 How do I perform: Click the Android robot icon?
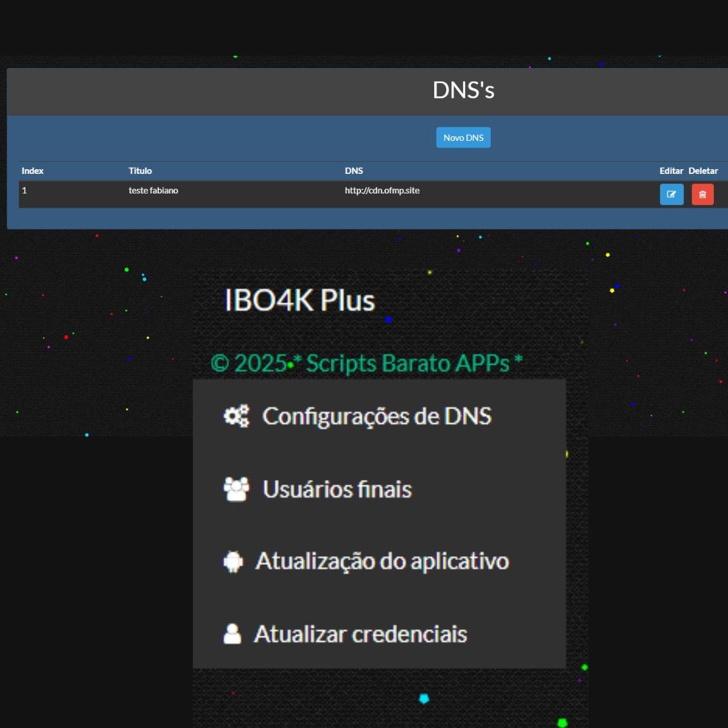(x=233, y=561)
